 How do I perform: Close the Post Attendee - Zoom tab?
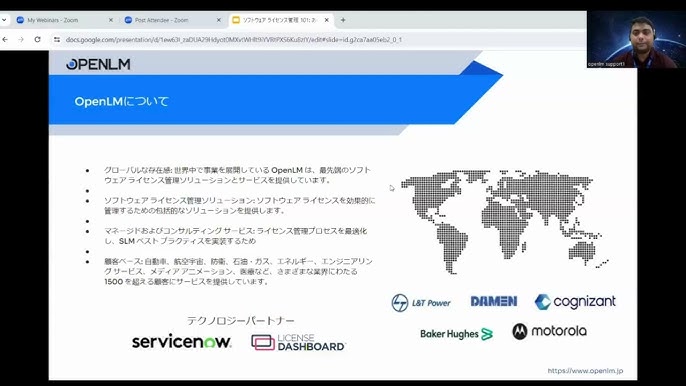(219, 20)
